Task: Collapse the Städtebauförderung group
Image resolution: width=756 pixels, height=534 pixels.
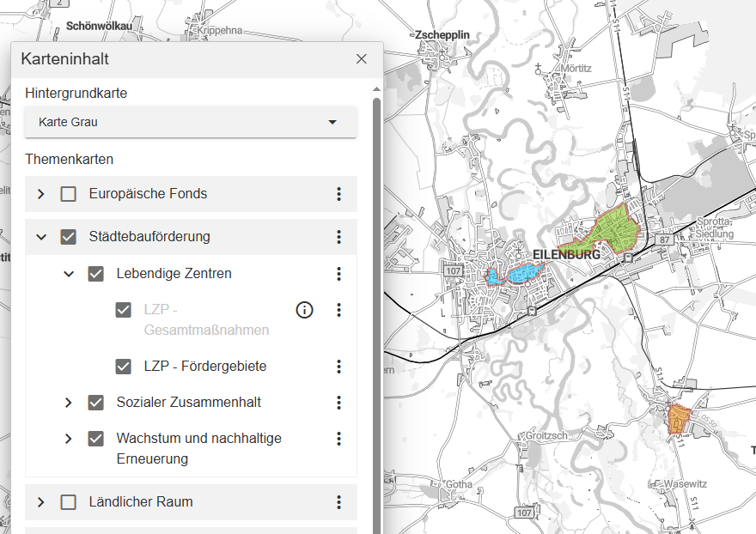Action: tap(41, 237)
